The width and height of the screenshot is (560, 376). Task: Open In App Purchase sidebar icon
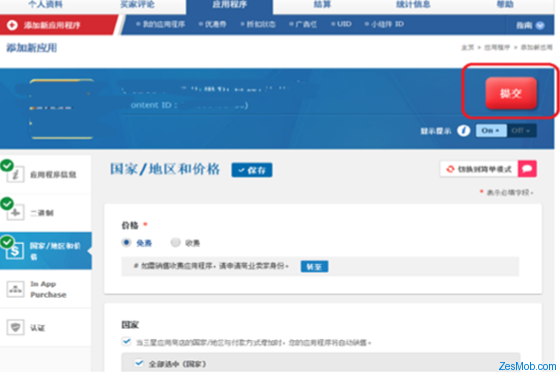(15, 289)
